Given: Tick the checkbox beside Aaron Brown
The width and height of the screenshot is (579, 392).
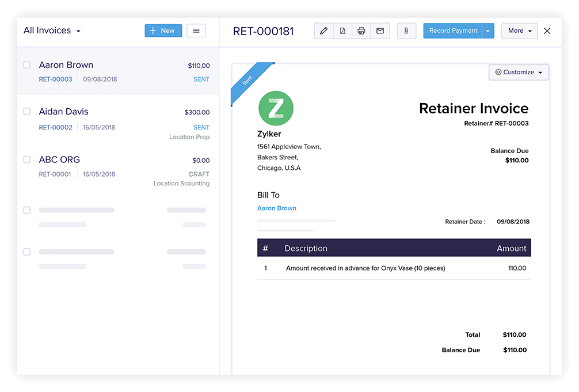Looking at the screenshot, I should click(26, 65).
